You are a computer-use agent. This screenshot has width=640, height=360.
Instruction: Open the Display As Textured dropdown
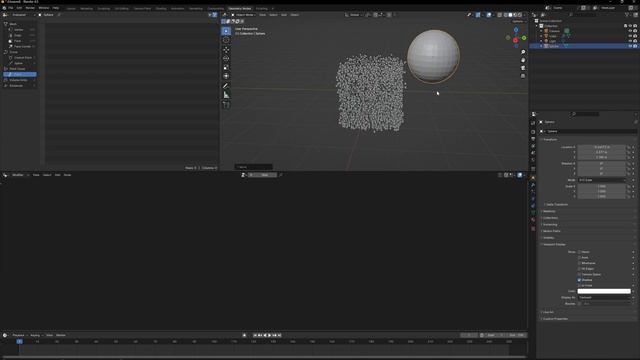click(x=604, y=298)
